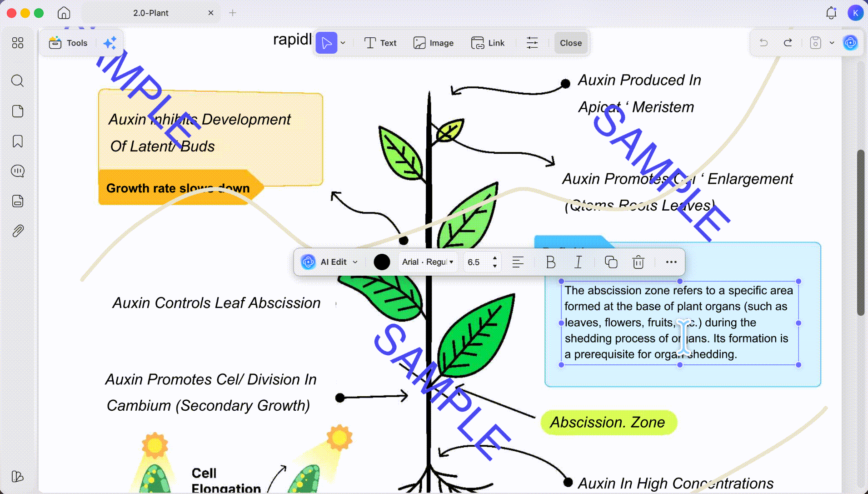Toggle italic formatting
The width and height of the screenshot is (868, 494).
578,262
